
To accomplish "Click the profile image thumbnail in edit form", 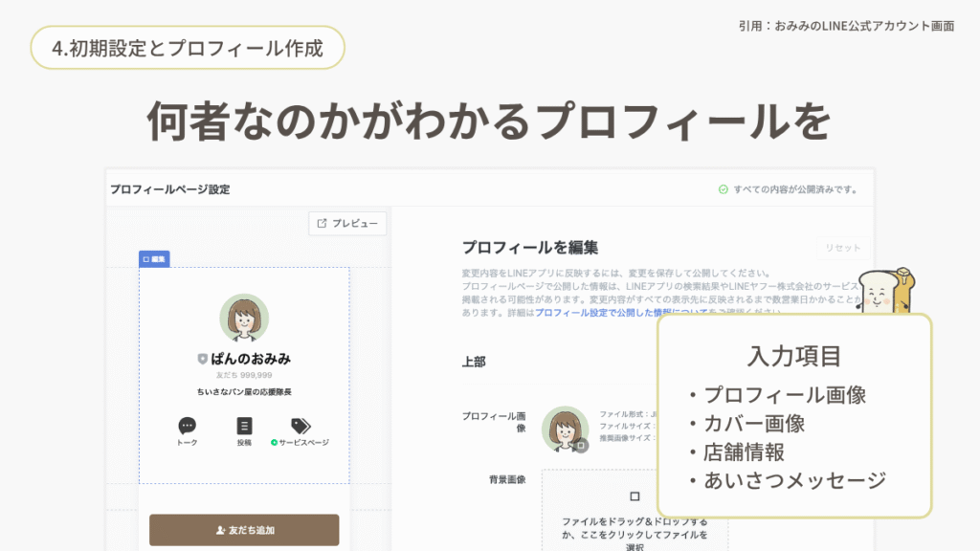I will [x=564, y=429].
